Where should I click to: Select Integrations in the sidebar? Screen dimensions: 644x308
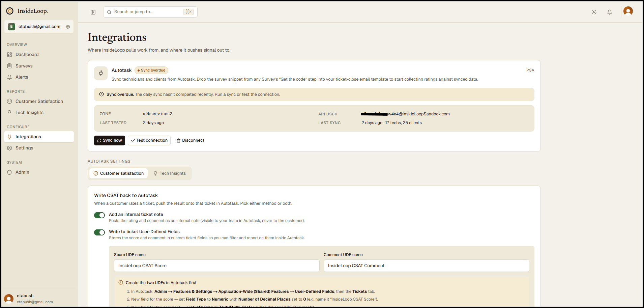point(39,137)
